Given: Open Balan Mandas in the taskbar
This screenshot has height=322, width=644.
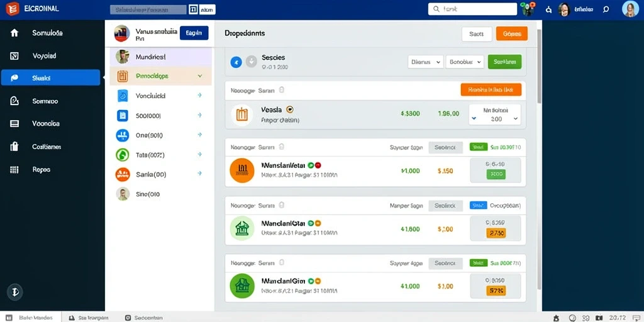Looking at the screenshot, I should pyautogui.click(x=30, y=318).
